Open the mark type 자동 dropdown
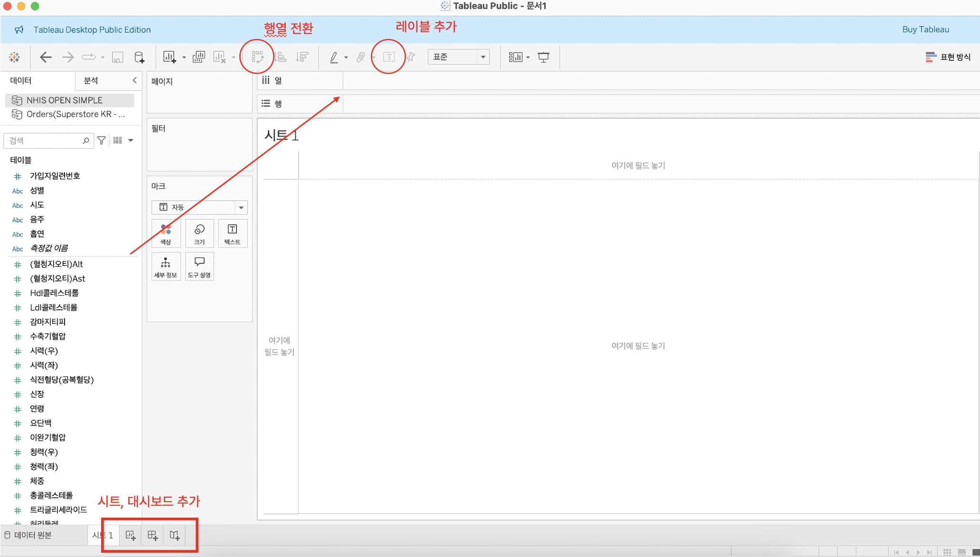980x557 pixels. (x=199, y=207)
